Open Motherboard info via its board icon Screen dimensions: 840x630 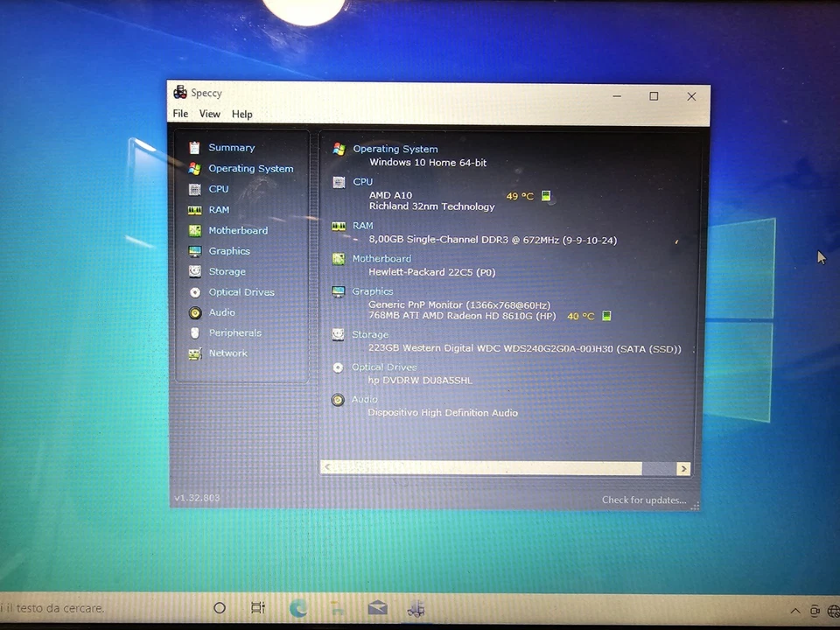(194, 230)
